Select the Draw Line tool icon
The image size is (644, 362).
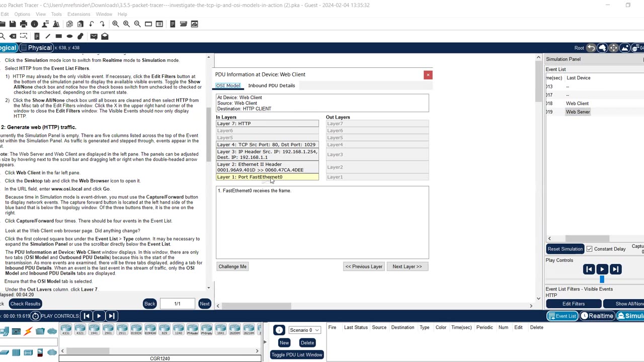tap(48, 36)
